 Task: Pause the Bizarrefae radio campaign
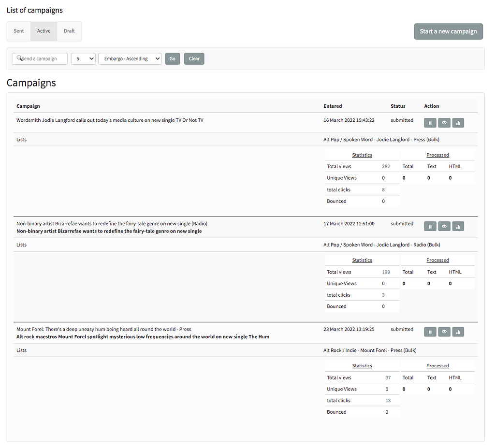click(430, 226)
